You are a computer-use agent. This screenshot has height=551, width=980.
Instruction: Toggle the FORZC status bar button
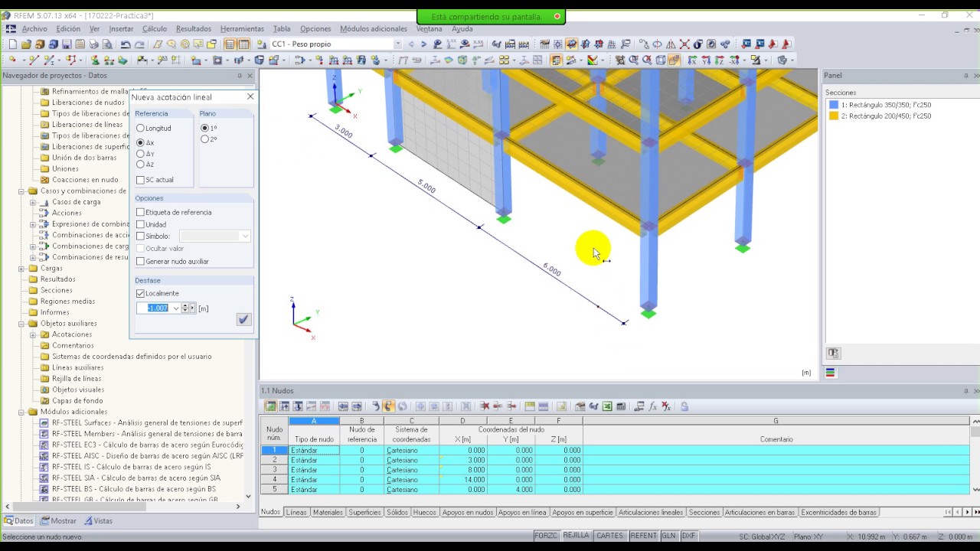[546, 536]
